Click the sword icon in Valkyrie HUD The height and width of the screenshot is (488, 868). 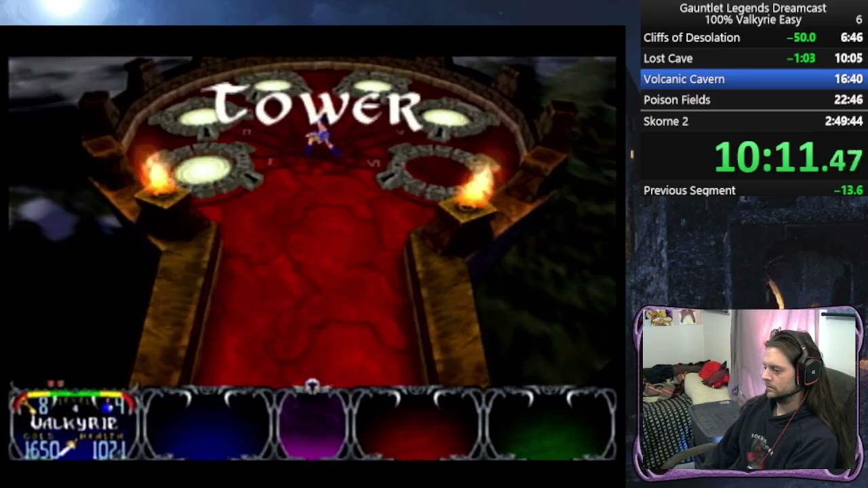69,448
